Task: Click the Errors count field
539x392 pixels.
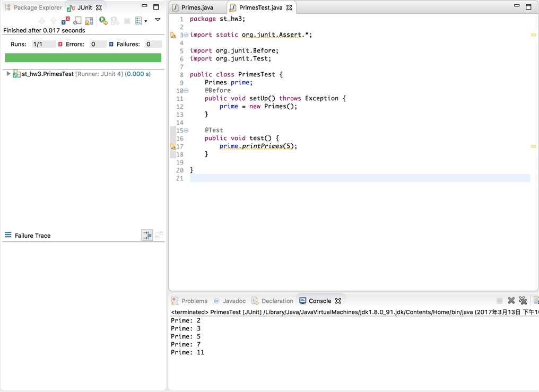Action: pos(98,44)
